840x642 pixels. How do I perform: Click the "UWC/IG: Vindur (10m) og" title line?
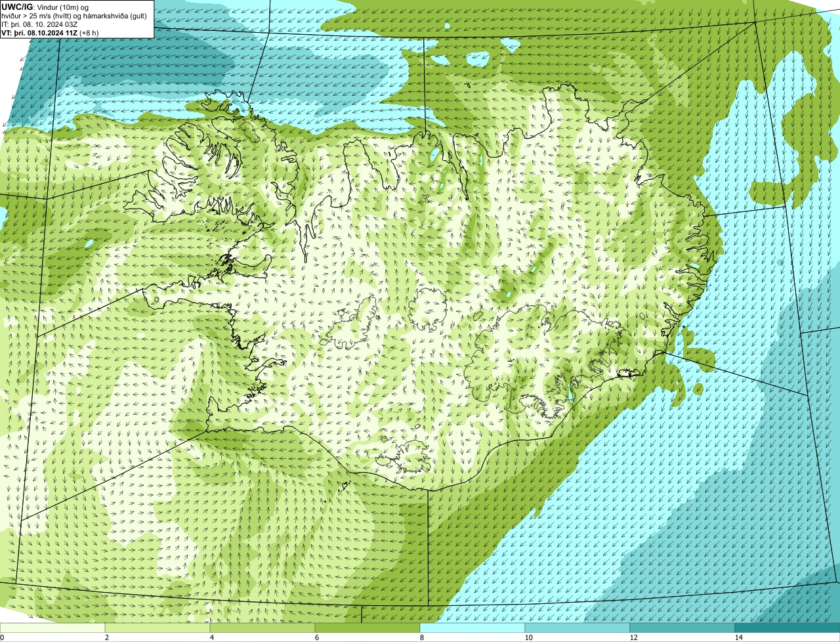(45, 7)
